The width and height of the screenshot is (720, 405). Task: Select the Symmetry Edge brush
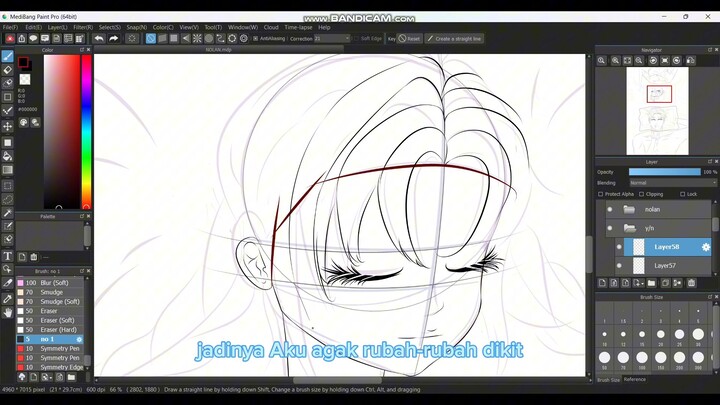tap(50, 367)
